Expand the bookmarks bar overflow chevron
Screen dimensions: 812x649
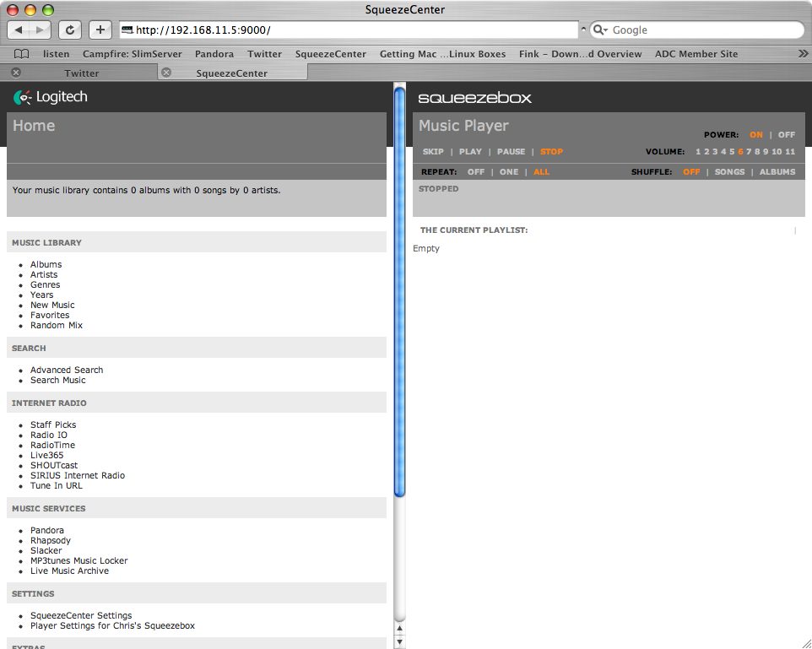click(x=803, y=54)
